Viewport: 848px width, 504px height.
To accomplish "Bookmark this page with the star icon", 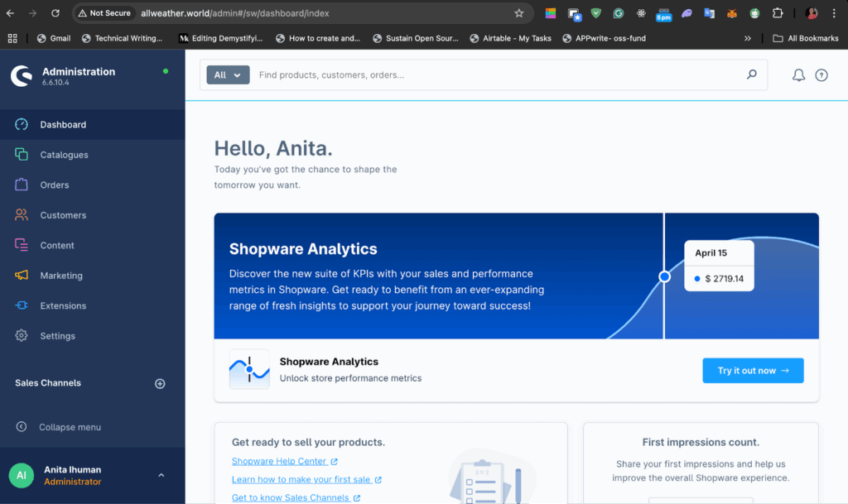I will coord(519,13).
